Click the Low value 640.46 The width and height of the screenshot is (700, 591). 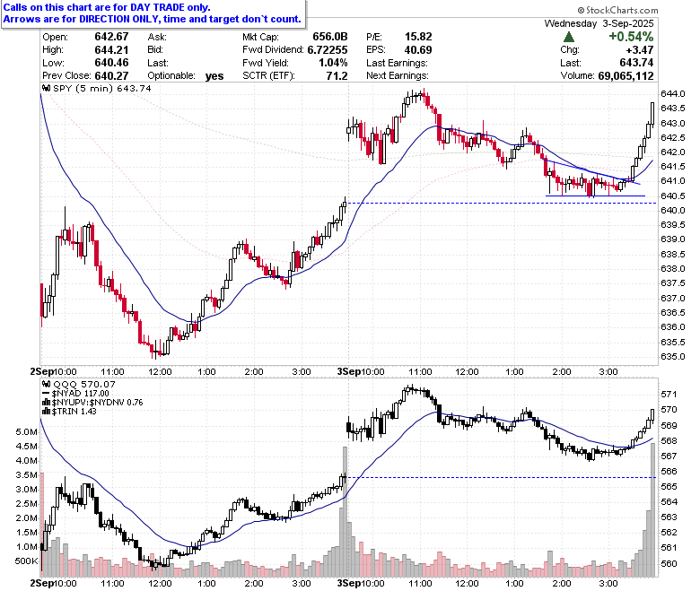[111, 63]
